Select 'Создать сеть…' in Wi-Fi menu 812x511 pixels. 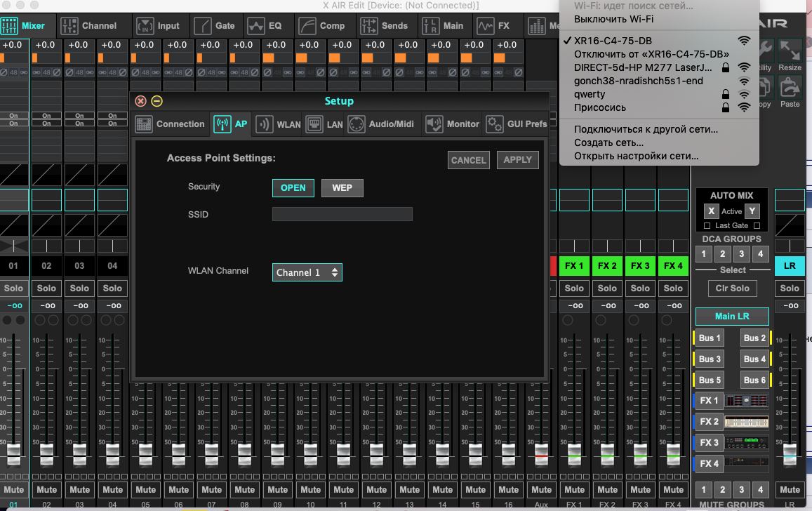click(x=608, y=142)
